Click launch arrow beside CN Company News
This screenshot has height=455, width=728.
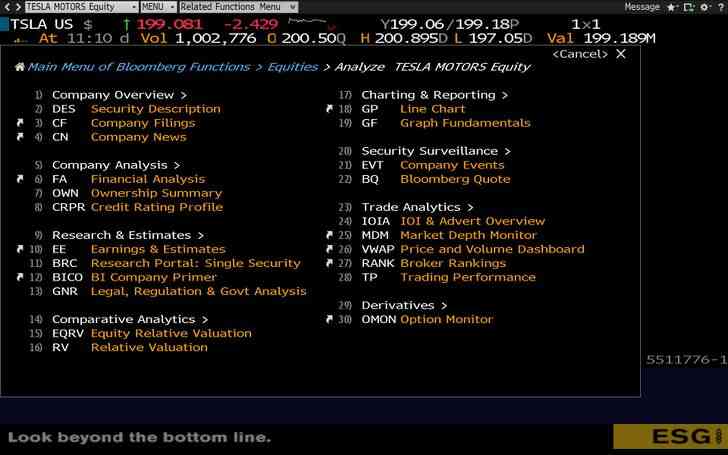click(x=20, y=137)
